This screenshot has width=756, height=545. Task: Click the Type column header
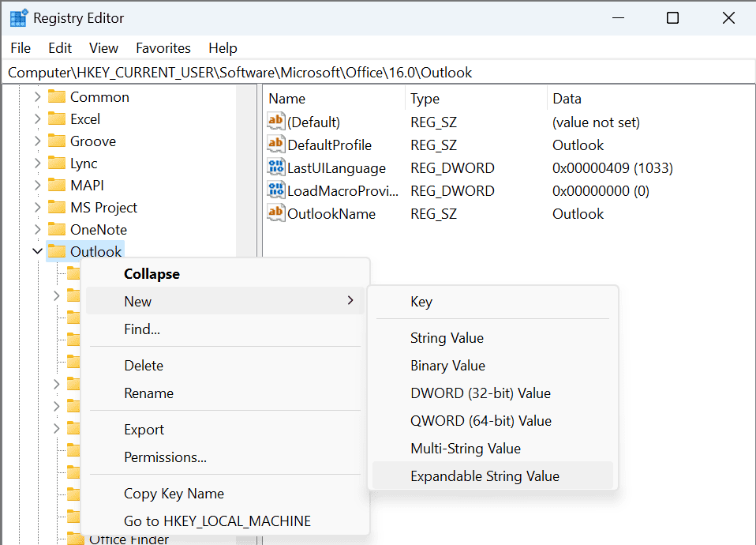(x=477, y=99)
